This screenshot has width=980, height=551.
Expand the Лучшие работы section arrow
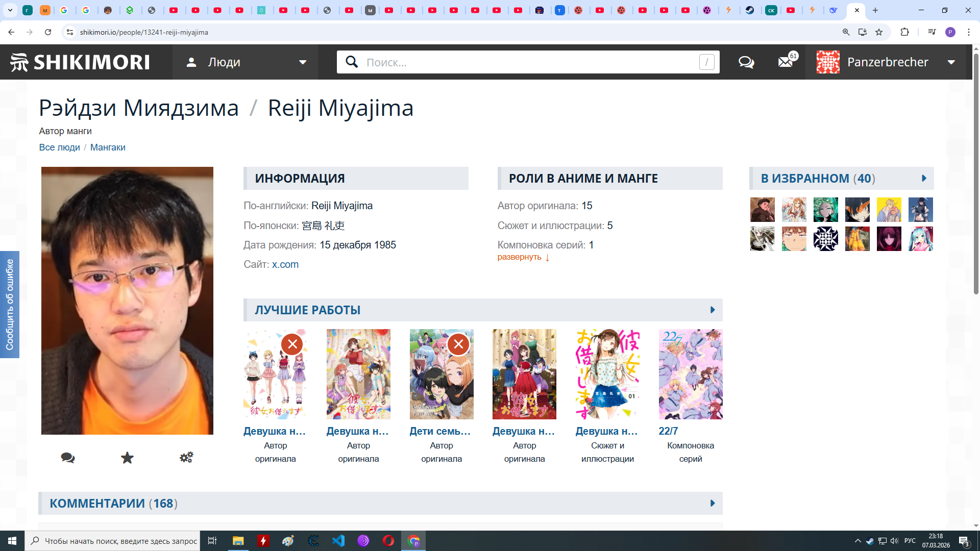[x=713, y=310]
